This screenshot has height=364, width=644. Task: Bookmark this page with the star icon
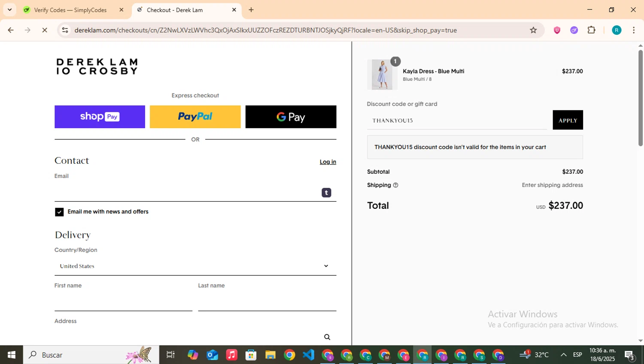(533, 30)
